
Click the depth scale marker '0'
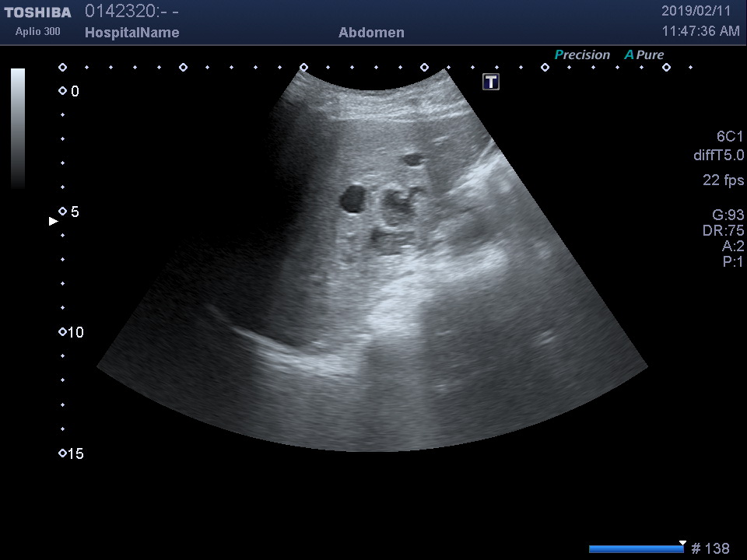(x=75, y=92)
